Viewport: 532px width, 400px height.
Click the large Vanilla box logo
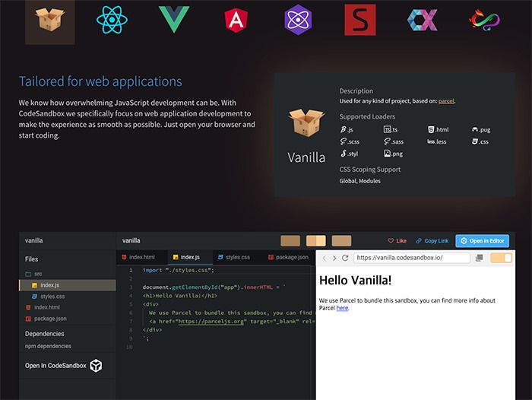point(306,123)
